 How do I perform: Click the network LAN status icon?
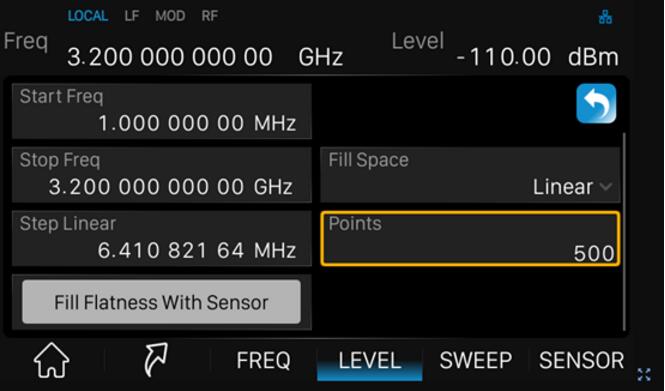click(x=605, y=17)
